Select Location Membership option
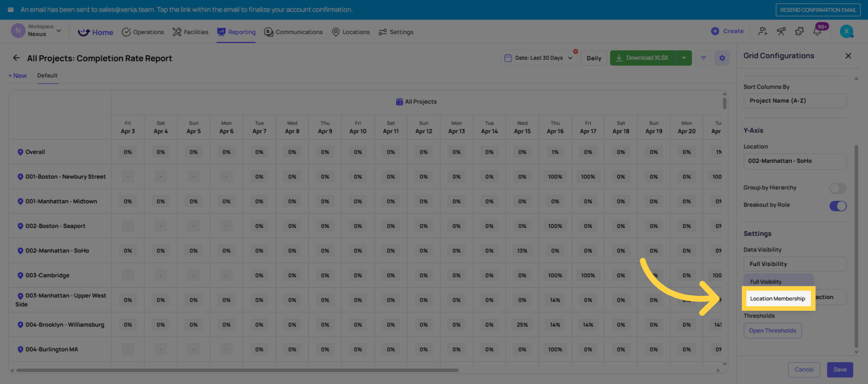Image resolution: width=868 pixels, height=384 pixels. coord(778,299)
